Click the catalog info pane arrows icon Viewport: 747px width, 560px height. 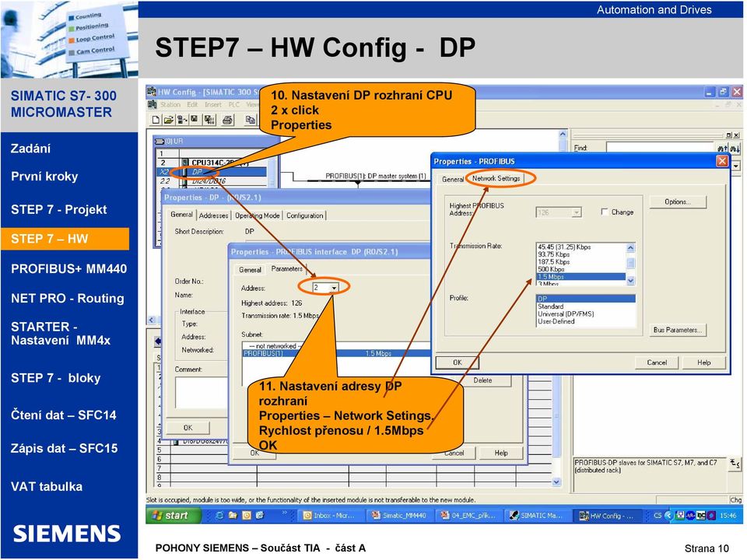(x=735, y=463)
